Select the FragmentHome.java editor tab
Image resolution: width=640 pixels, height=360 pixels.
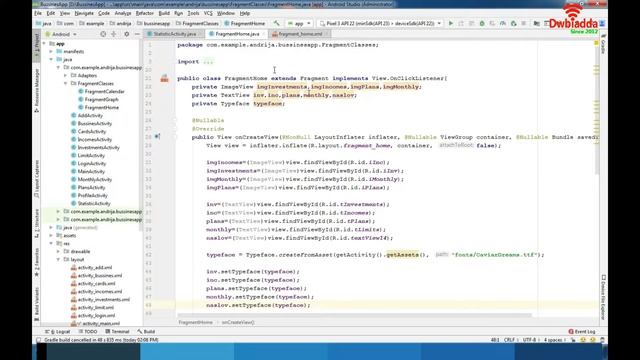coord(237,34)
